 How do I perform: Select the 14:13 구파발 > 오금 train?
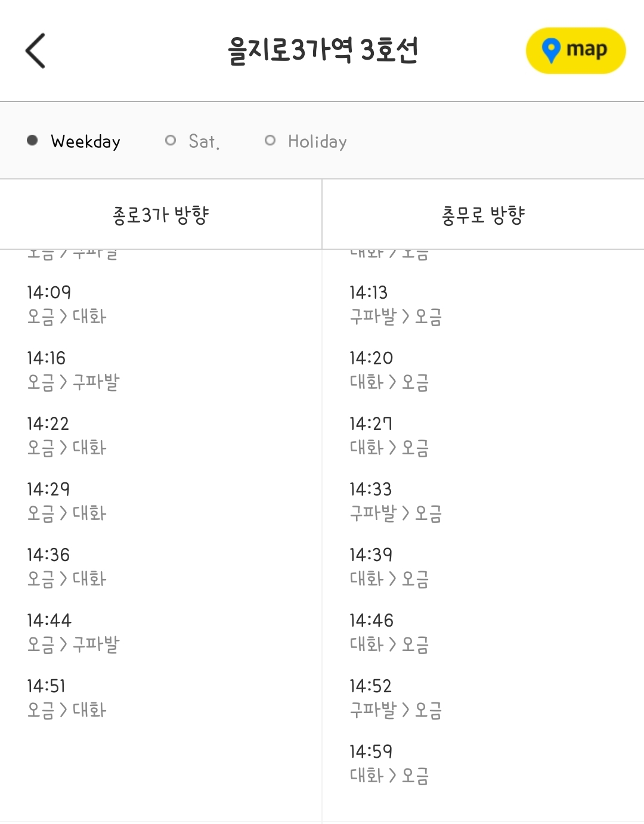pyautogui.click(x=395, y=304)
